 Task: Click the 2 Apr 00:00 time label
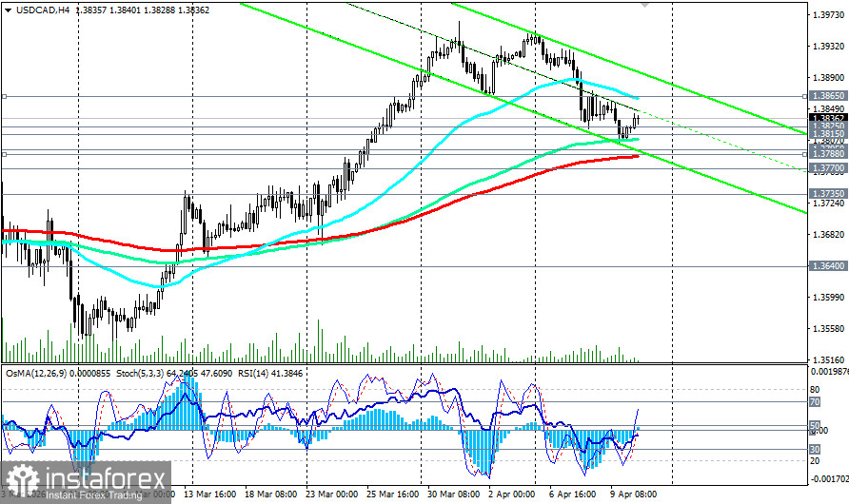point(511,494)
